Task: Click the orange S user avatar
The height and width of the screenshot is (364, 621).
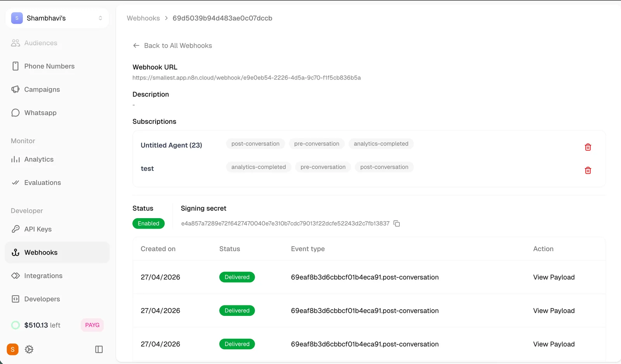Action: pos(13,349)
